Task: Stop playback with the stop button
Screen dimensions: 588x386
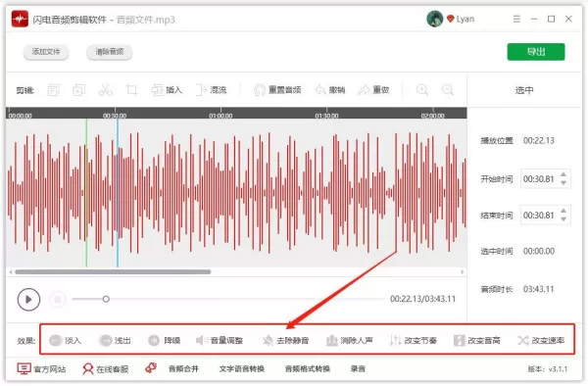Action: click(58, 300)
